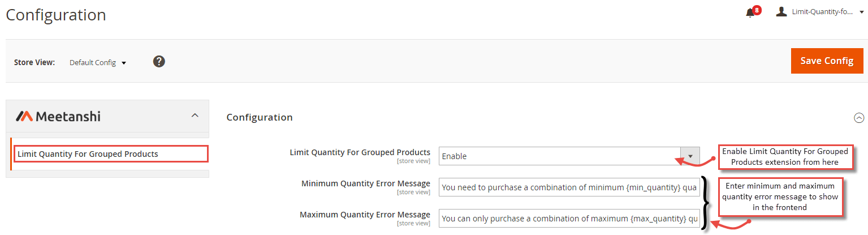Open the Enable select for grouped products
This screenshot has height=235, width=868.
point(569,156)
